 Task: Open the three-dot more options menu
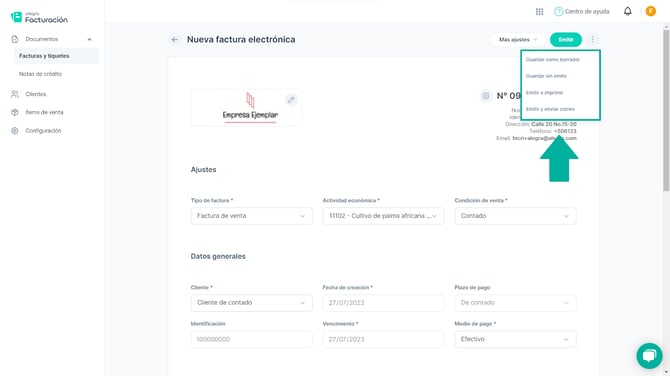click(x=592, y=39)
